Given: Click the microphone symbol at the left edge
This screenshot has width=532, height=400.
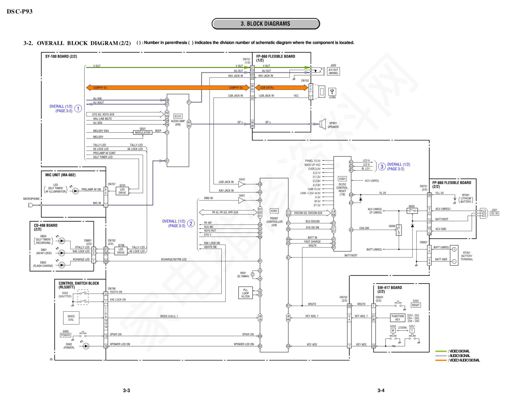Looking at the screenshot, I should point(30,205).
